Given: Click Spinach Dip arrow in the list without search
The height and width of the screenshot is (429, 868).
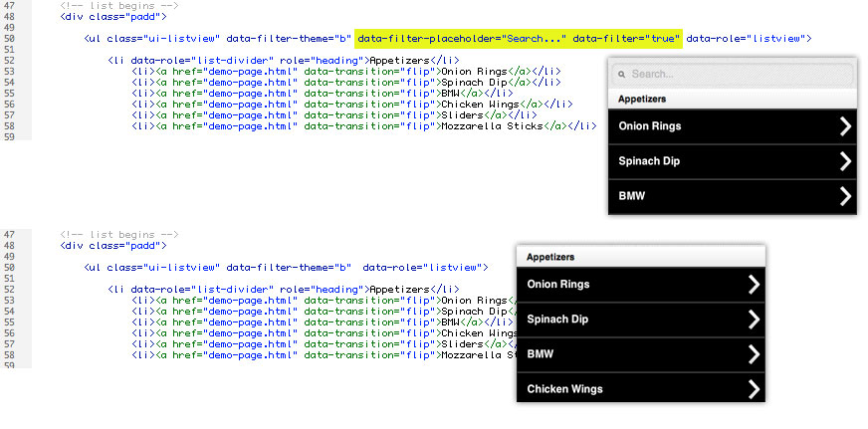Looking at the screenshot, I should [754, 320].
